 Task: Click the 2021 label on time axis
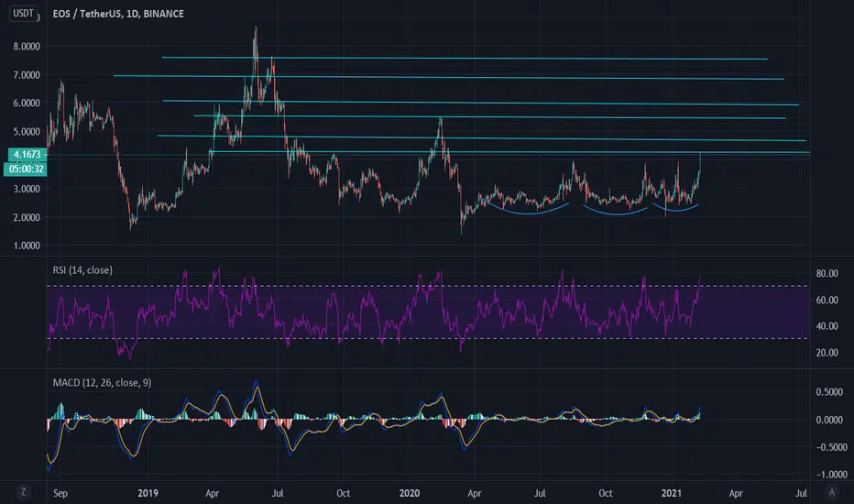click(x=671, y=493)
